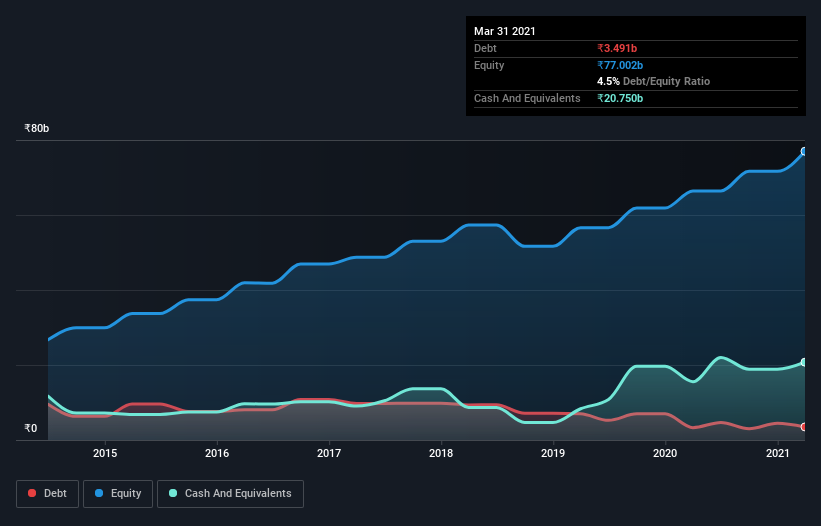
Task: Click the Equity label in tooltip
Action: [x=489, y=65]
